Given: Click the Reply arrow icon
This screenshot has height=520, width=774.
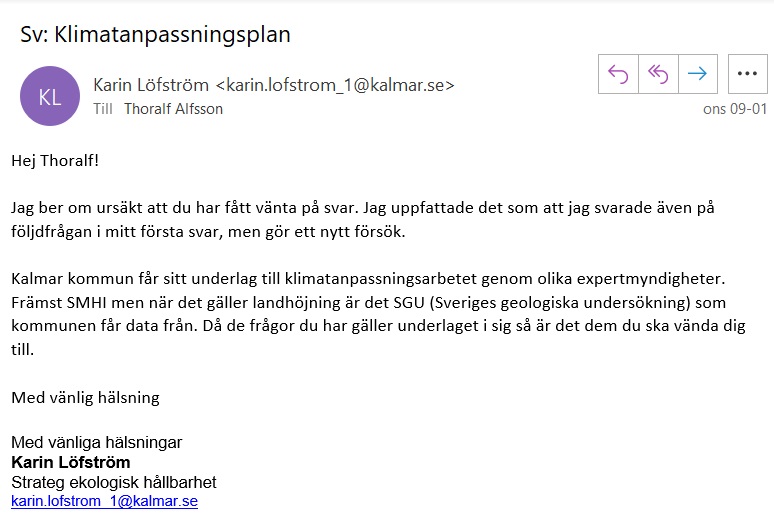Looking at the screenshot, I should pyautogui.click(x=618, y=74).
